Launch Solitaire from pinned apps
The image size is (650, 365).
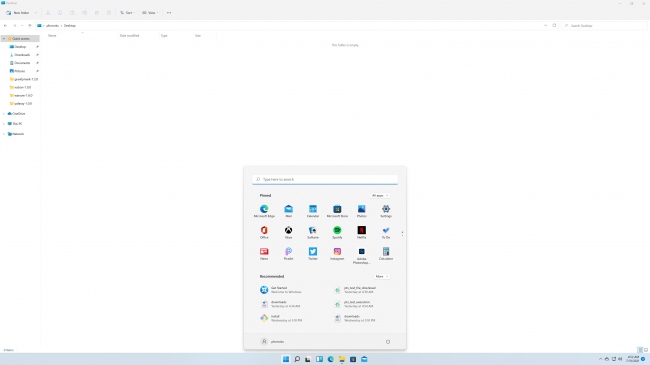tap(313, 232)
